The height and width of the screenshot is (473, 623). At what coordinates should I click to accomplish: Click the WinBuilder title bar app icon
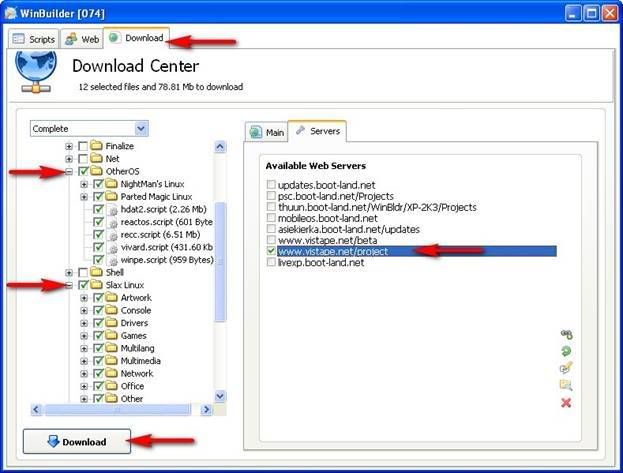pyautogui.click(x=11, y=13)
